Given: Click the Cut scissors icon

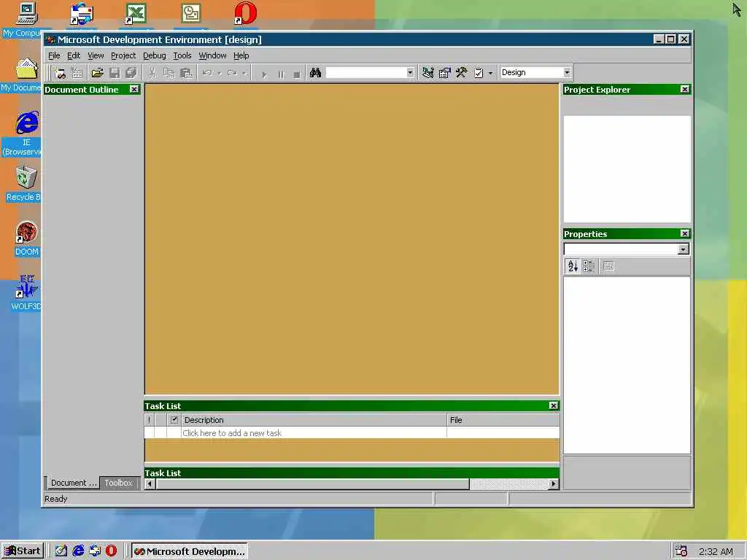Looking at the screenshot, I should point(152,73).
